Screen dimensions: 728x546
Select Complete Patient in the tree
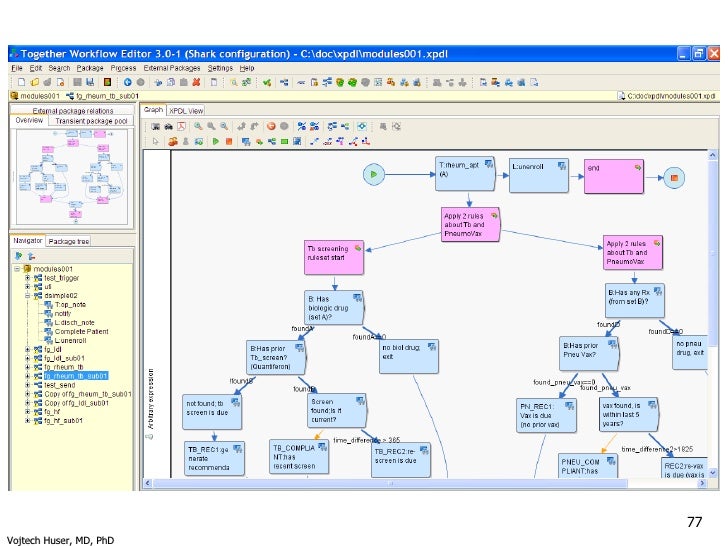click(x=81, y=332)
